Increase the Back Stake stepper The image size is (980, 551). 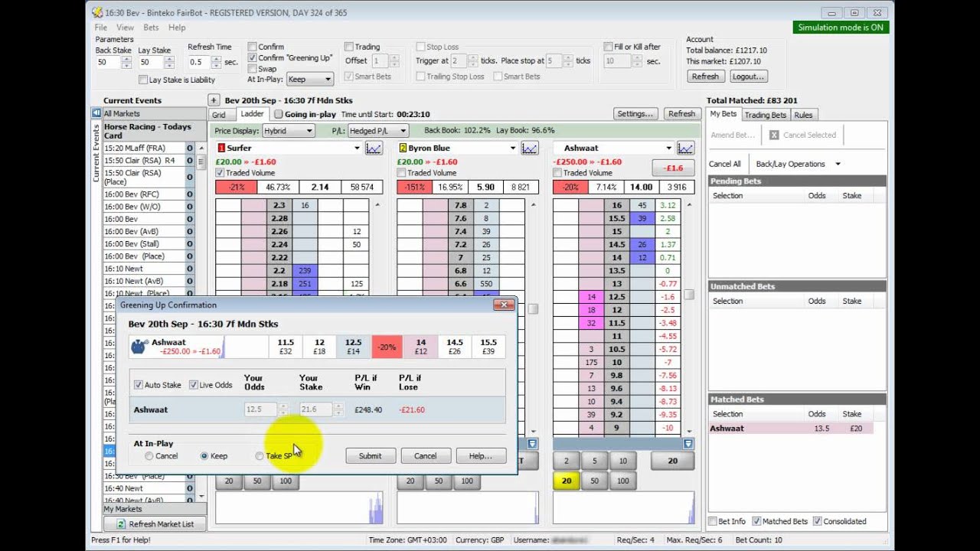[126, 59]
